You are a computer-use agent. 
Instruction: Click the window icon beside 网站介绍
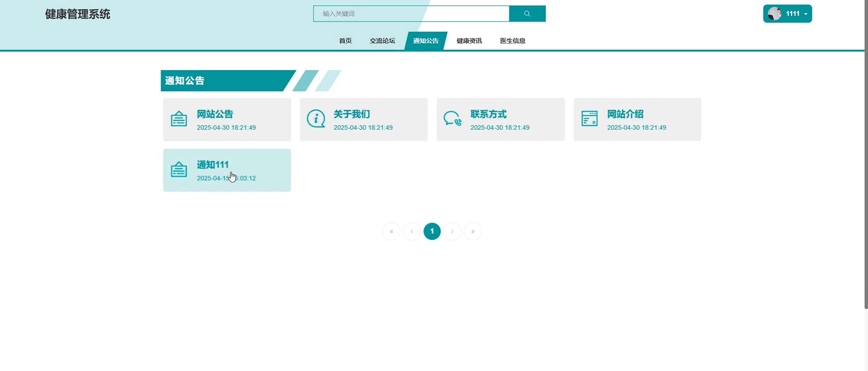pyautogui.click(x=589, y=119)
